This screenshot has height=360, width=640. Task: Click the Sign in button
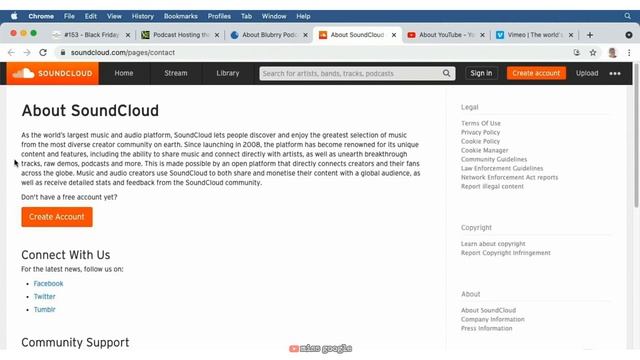[481, 73]
